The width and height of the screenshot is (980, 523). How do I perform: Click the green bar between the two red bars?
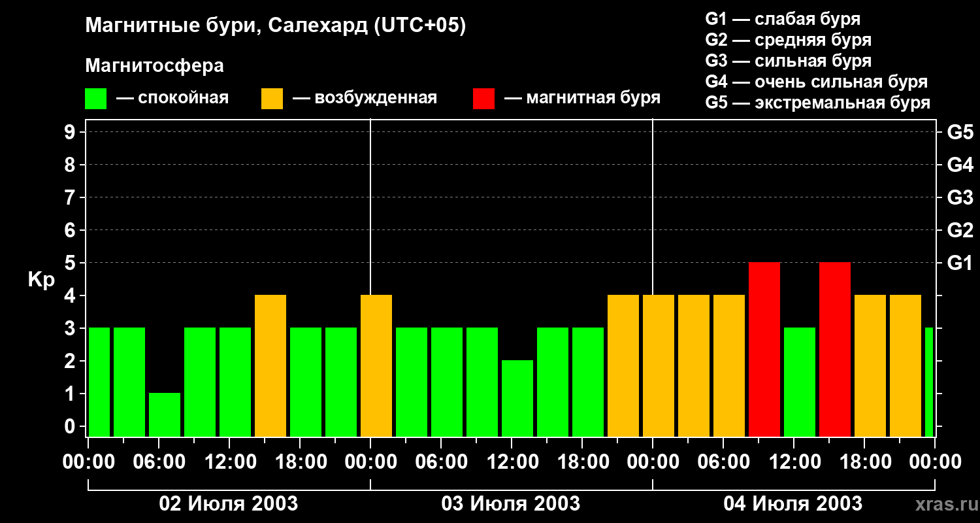pyautogui.click(x=800, y=382)
